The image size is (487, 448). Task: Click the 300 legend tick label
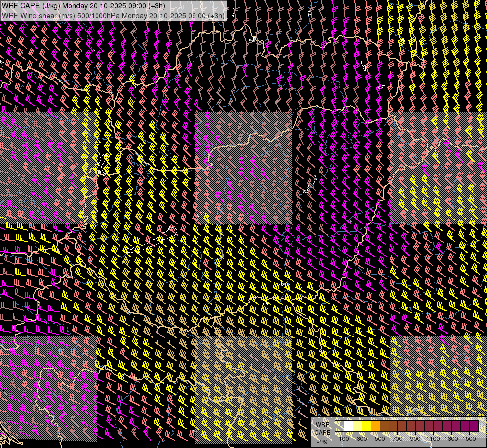pos(362,439)
